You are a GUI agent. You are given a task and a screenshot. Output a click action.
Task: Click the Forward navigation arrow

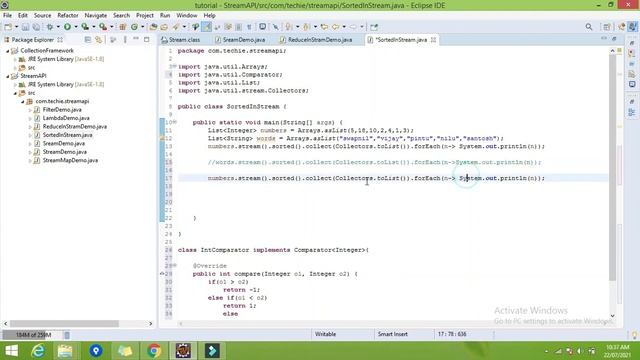[353, 27]
